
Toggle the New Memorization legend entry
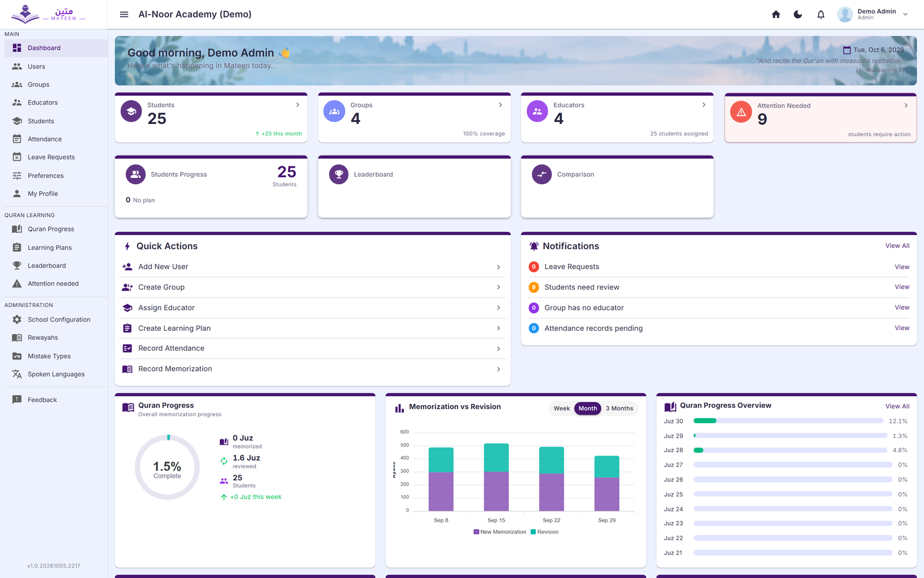coord(499,532)
